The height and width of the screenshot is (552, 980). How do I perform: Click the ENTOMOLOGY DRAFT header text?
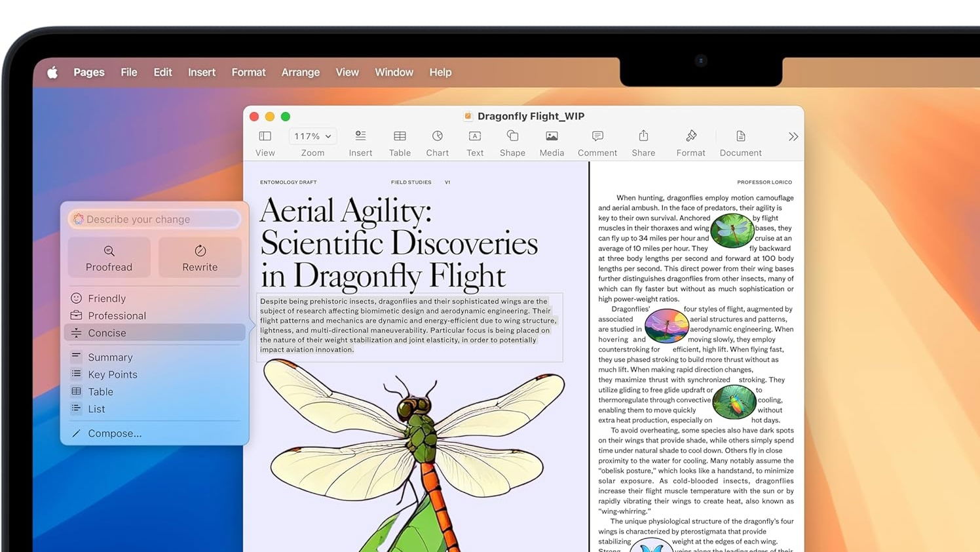288,182
